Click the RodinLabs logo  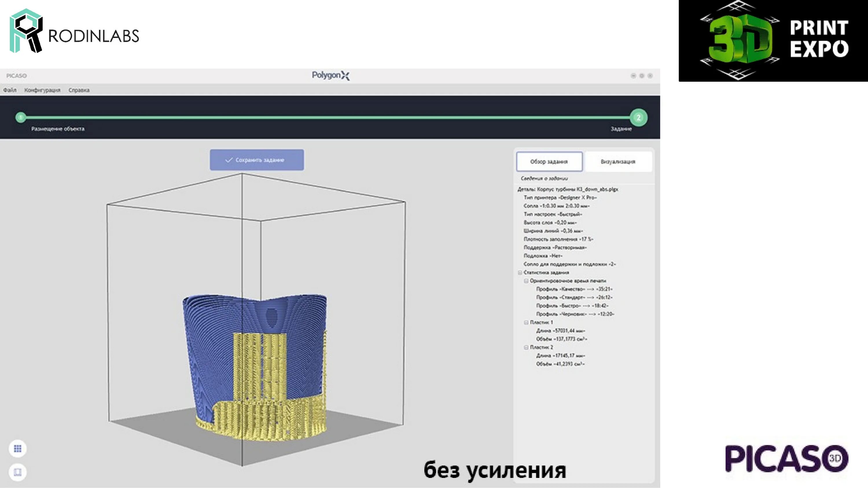(x=74, y=31)
